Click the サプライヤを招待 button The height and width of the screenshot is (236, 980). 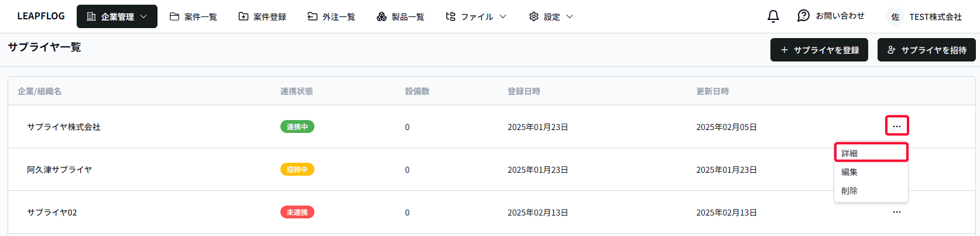926,50
